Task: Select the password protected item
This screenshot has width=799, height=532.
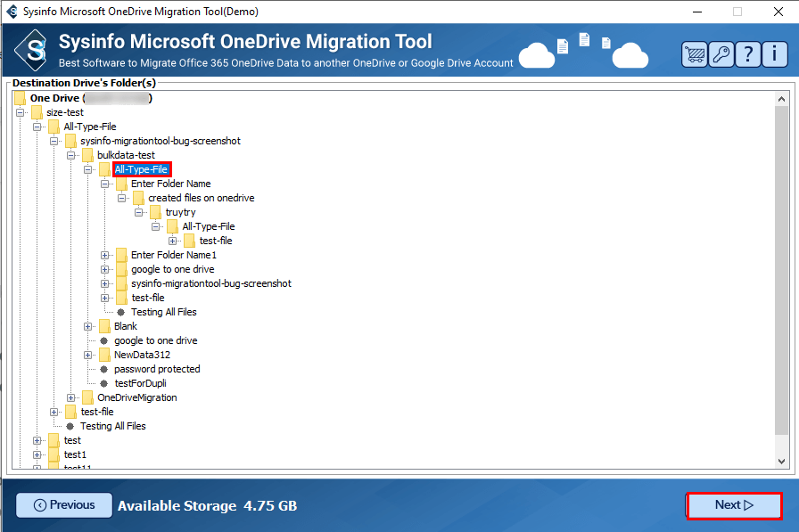Action: (x=157, y=369)
